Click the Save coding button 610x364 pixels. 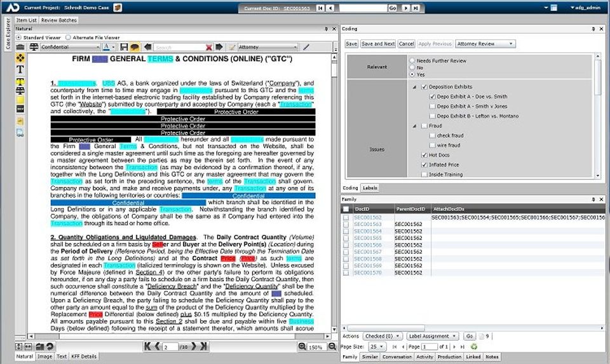(x=351, y=44)
